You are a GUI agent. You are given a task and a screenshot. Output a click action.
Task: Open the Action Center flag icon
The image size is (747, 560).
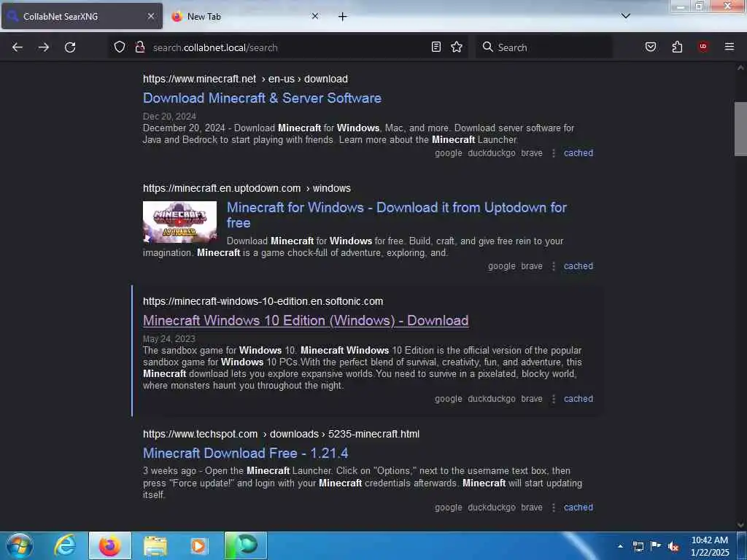coord(656,546)
